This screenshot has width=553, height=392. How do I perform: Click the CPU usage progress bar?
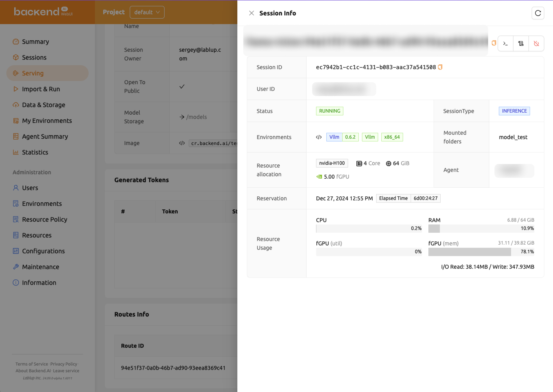point(369,228)
